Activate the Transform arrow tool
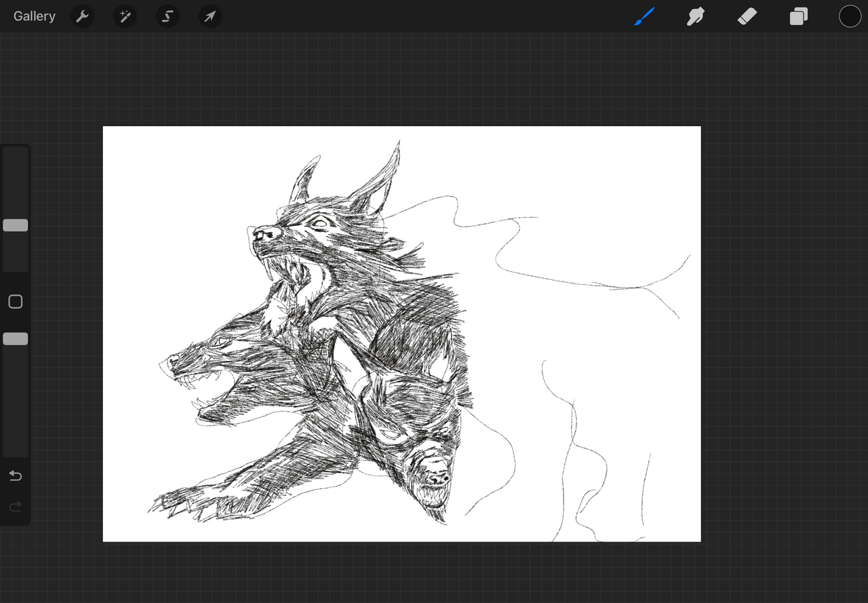 pyautogui.click(x=210, y=16)
